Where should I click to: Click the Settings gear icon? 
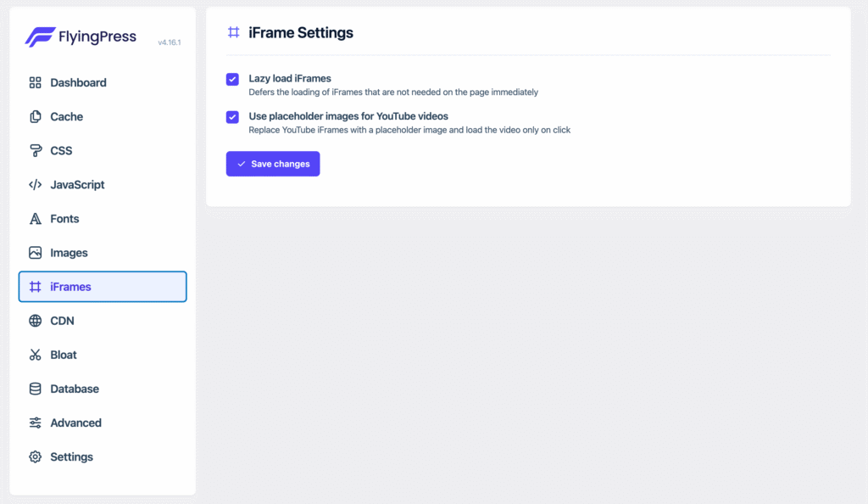tap(35, 456)
